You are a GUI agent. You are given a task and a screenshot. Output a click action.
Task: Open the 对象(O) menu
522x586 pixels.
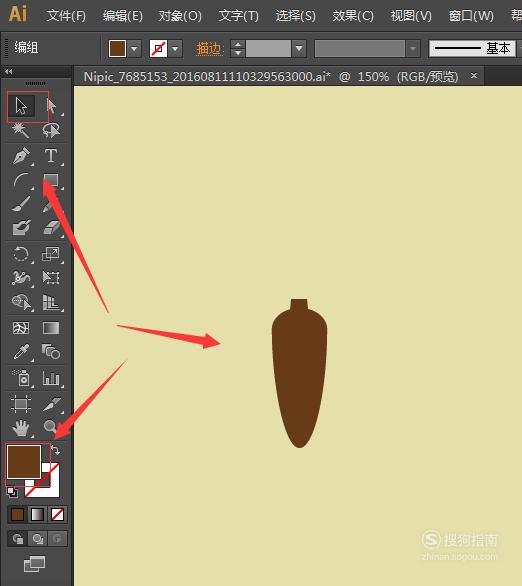pyautogui.click(x=180, y=16)
